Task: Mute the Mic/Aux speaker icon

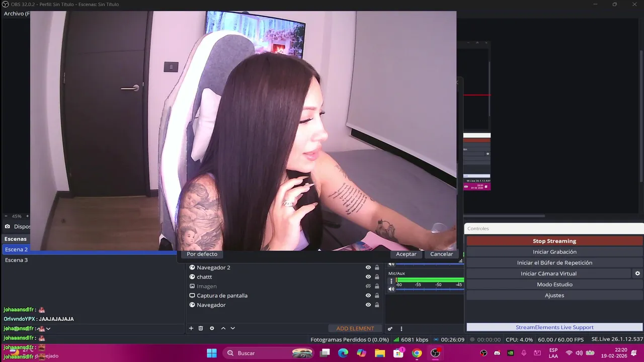Action: pos(391,289)
